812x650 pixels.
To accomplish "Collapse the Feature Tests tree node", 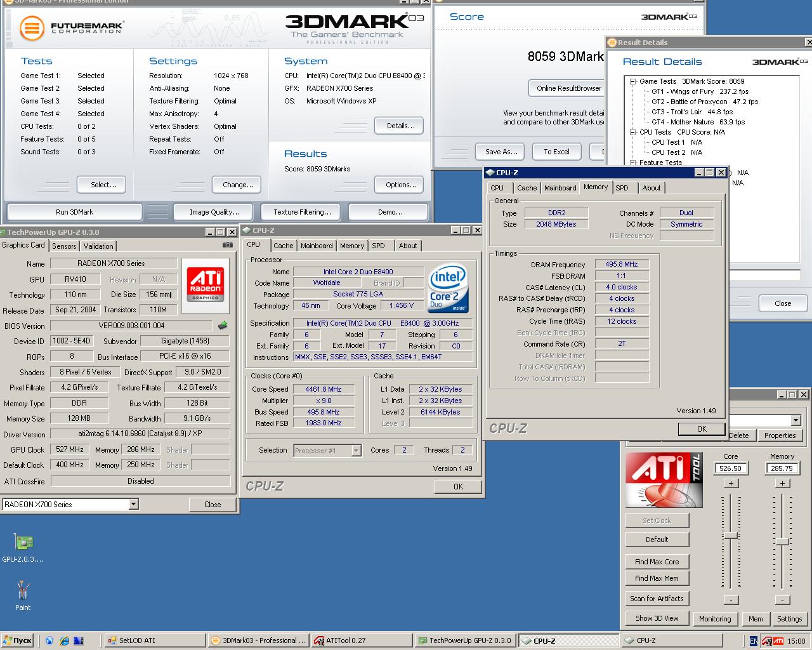I will [632, 162].
